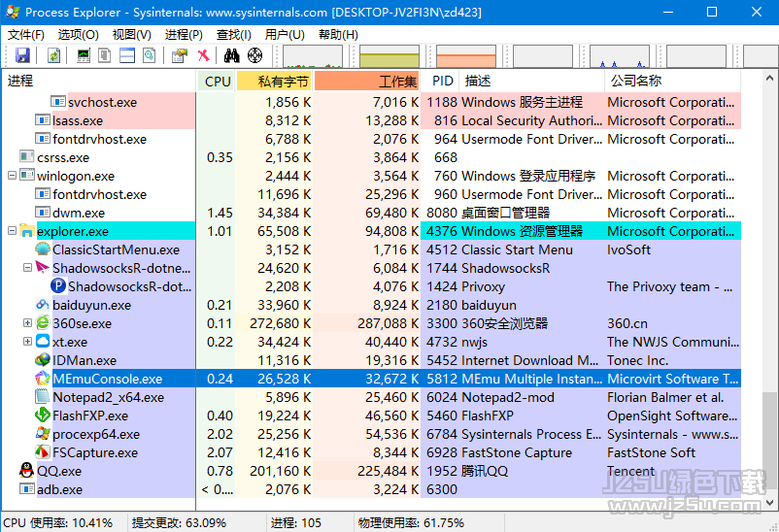779x532 pixels.
Task: Click the IDMan.exe globe icon
Action: tap(43, 359)
